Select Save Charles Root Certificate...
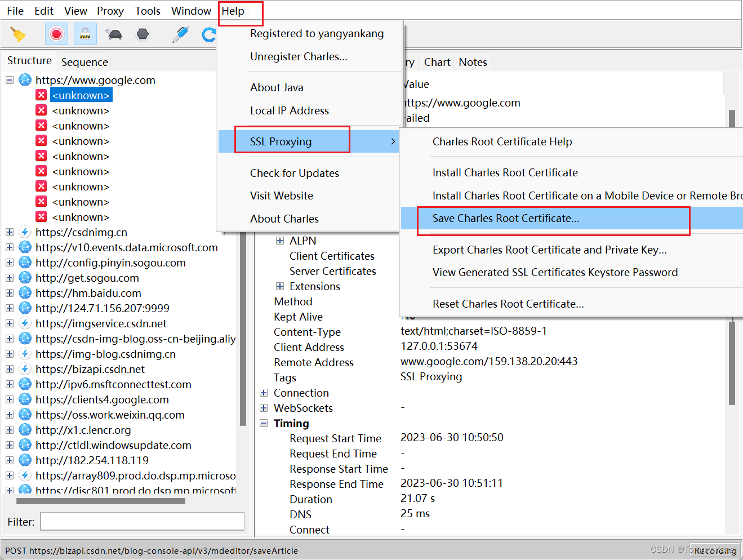The image size is (743, 560). pos(572,218)
